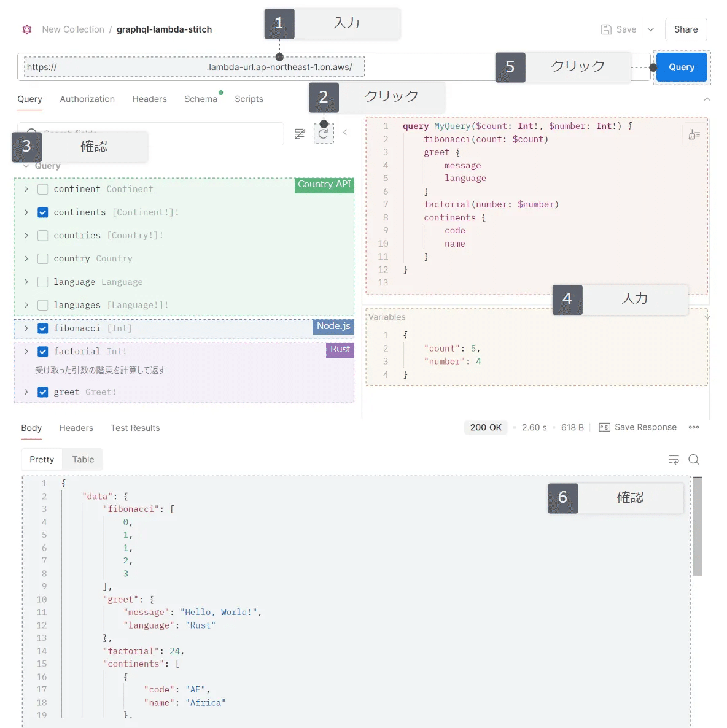727x728 pixels.
Task: Click the prettify icon in the query editor
Action: (x=694, y=134)
